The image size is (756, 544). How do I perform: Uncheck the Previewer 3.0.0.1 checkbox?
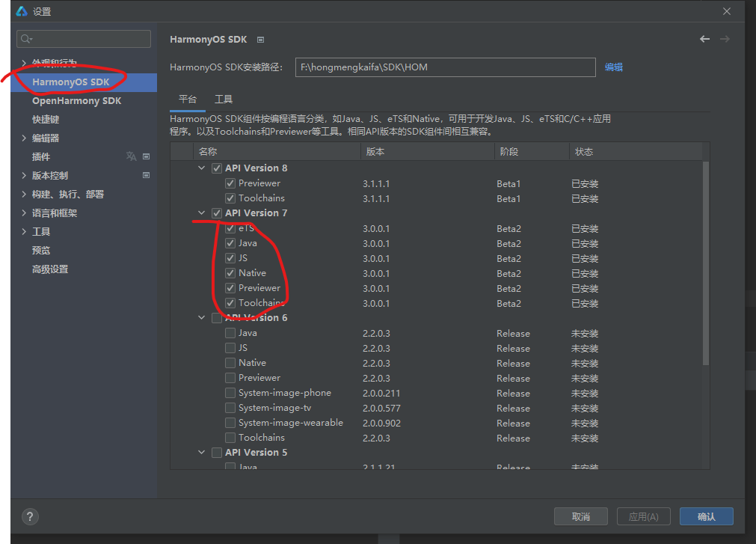click(x=230, y=288)
